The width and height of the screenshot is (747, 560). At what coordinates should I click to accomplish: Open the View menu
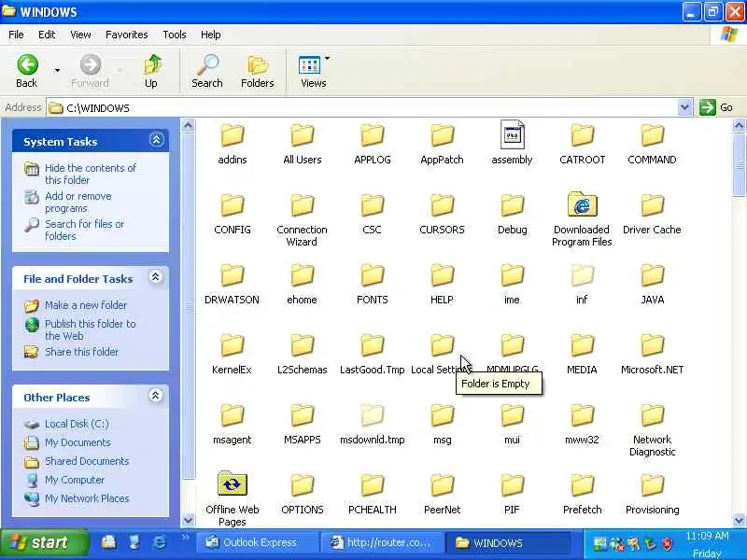(80, 35)
